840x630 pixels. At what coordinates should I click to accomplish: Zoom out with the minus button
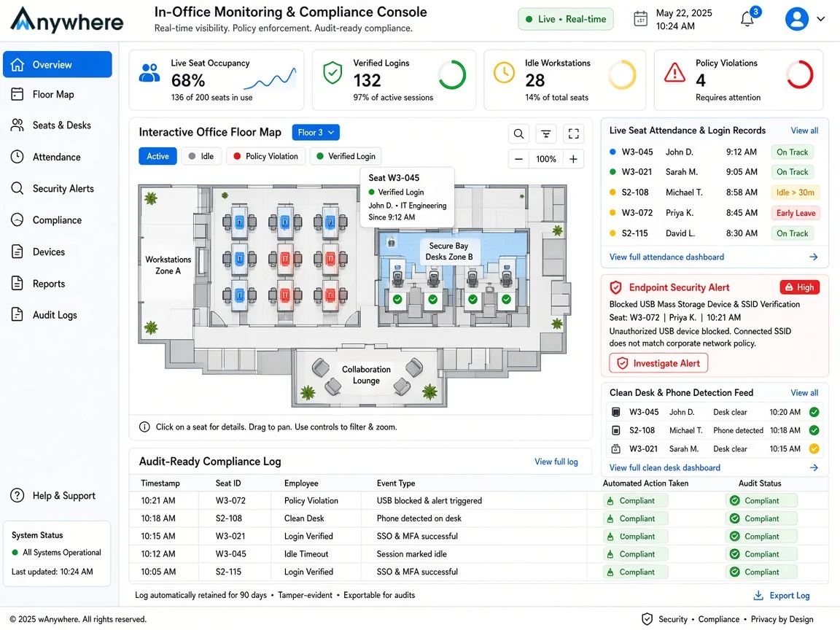click(x=518, y=159)
